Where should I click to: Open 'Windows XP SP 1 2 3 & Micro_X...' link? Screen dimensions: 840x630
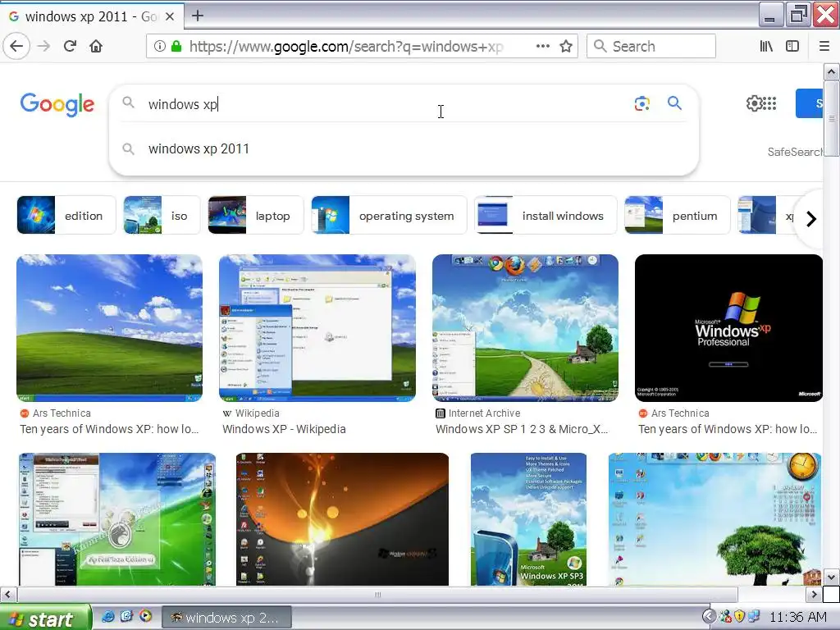tap(522, 429)
